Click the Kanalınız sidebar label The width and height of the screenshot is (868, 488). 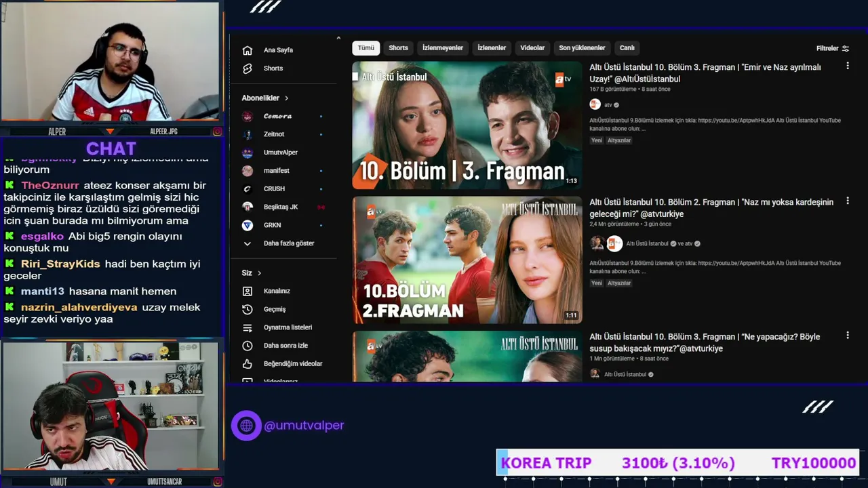pos(277,291)
